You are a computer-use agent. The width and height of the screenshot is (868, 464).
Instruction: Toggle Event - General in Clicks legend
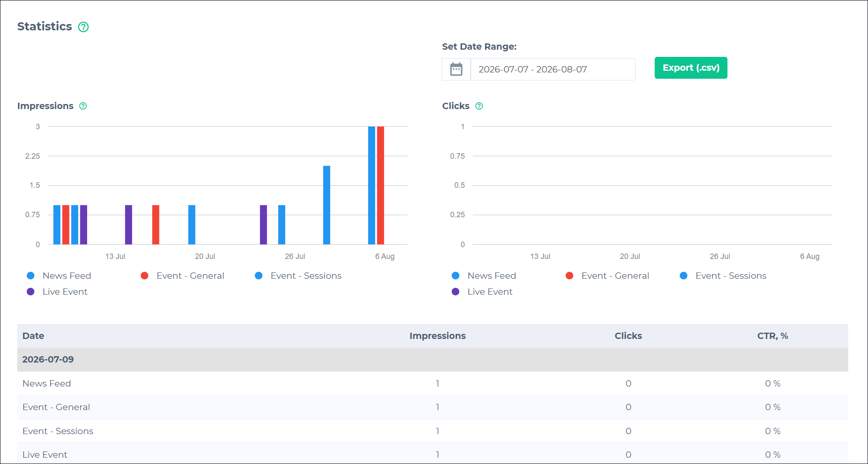pos(607,276)
